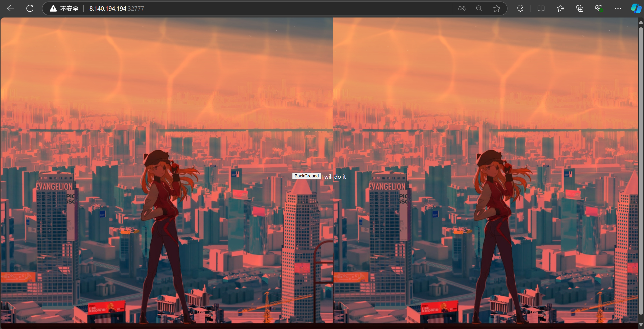Expand the Settings and more ellipsis menu
The height and width of the screenshot is (329, 644).
click(x=618, y=9)
